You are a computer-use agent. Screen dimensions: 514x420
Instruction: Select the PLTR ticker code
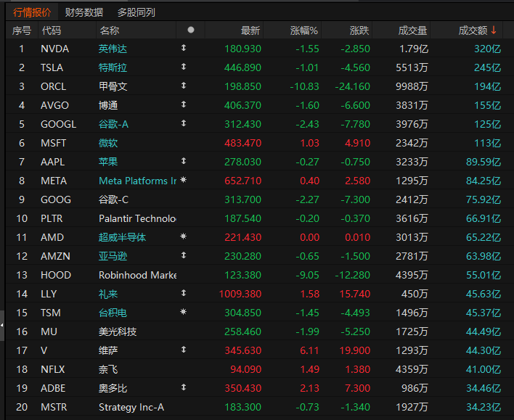coord(52,218)
